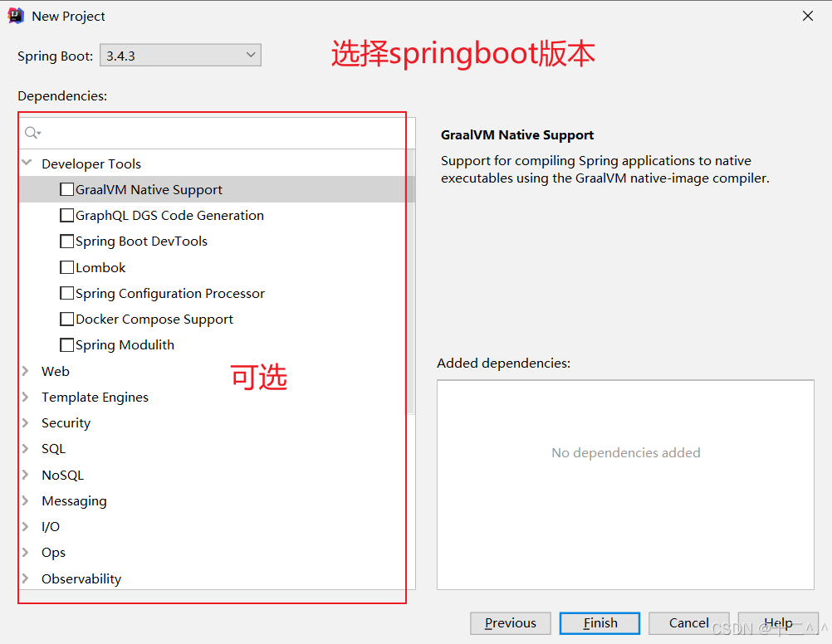Click the Finish button
Image resolution: width=832 pixels, height=644 pixels.
[x=600, y=622]
